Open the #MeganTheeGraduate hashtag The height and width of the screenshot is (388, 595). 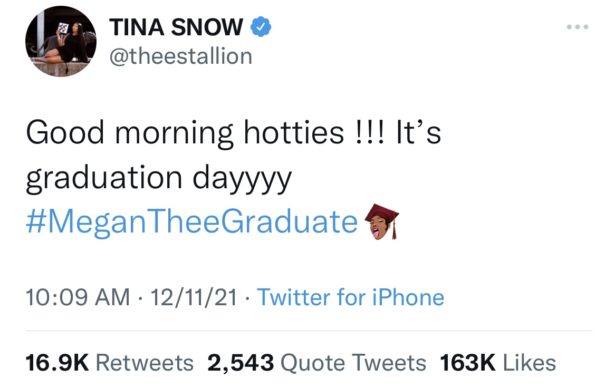[192, 222]
